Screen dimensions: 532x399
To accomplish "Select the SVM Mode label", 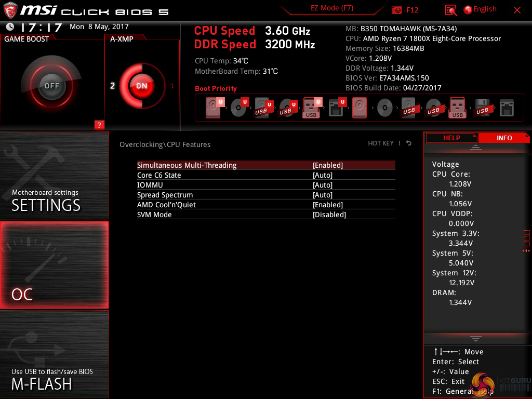I will (x=154, y=215).
